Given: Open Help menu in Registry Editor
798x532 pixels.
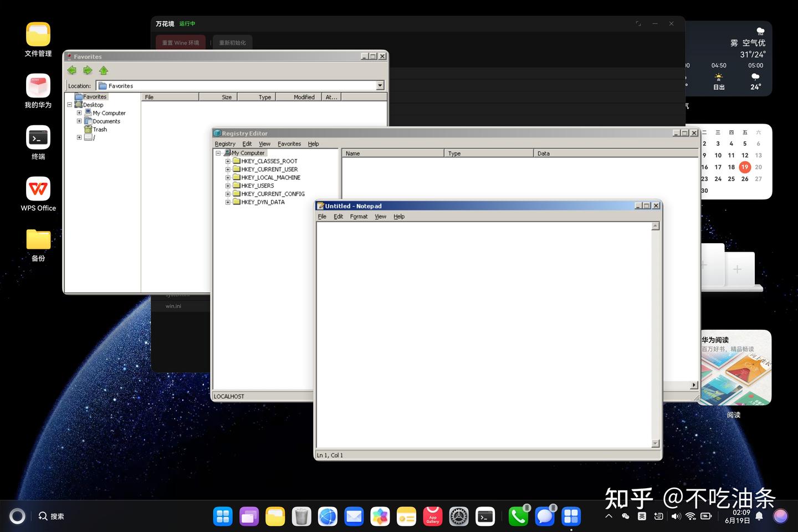Looking at the screenshot, I should pos(314,144).
